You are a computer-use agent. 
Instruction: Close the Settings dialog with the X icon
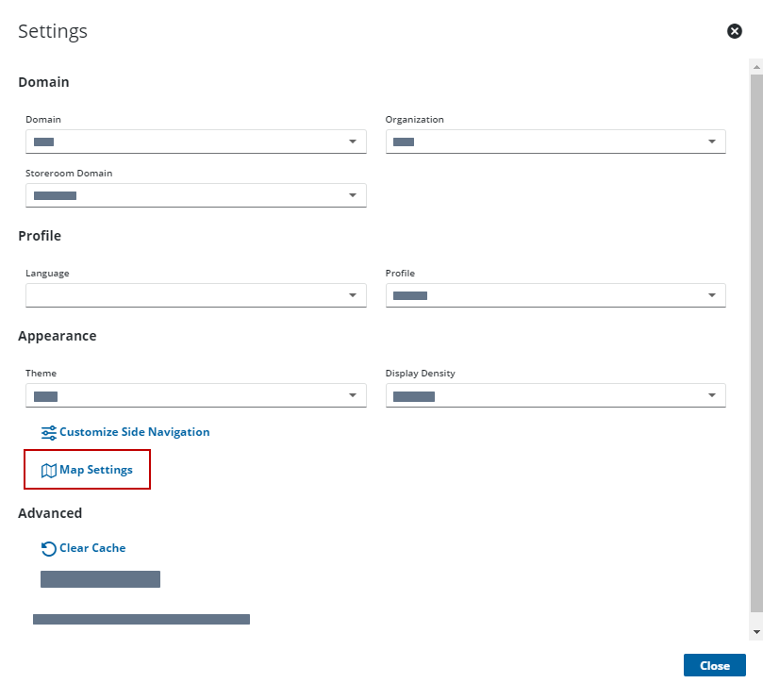tap(735, 31)
